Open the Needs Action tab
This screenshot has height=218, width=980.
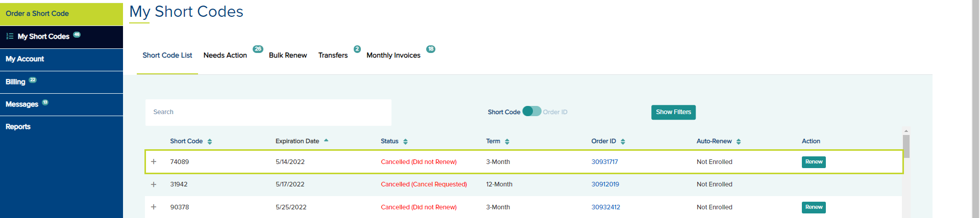coord(225,55)
